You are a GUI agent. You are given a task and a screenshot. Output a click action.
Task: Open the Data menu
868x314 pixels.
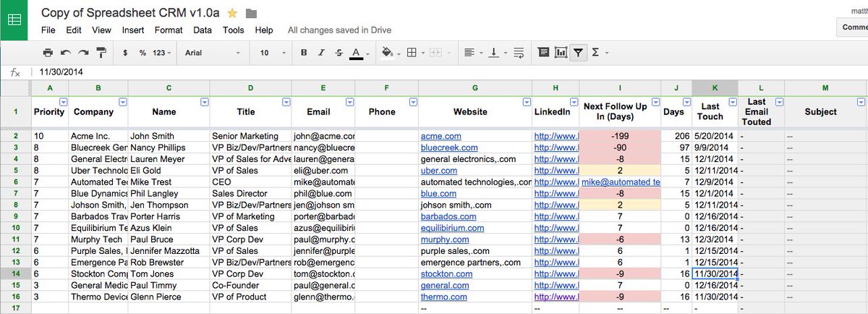(203, 30)
